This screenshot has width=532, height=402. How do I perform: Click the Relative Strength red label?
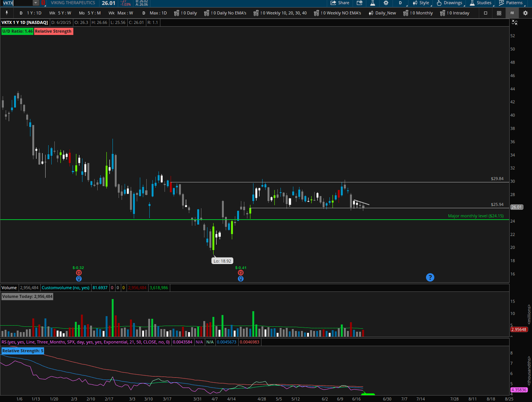tap(53, 31)
